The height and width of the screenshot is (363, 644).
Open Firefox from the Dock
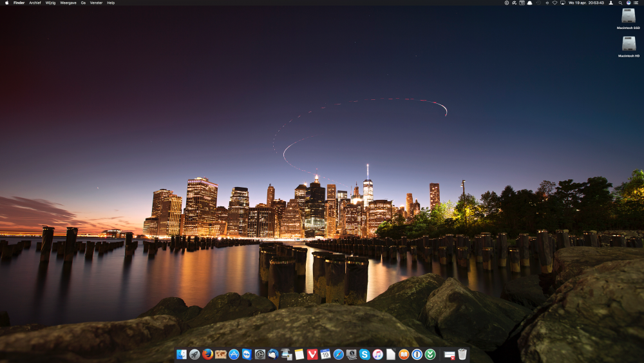tap(207, 354)
